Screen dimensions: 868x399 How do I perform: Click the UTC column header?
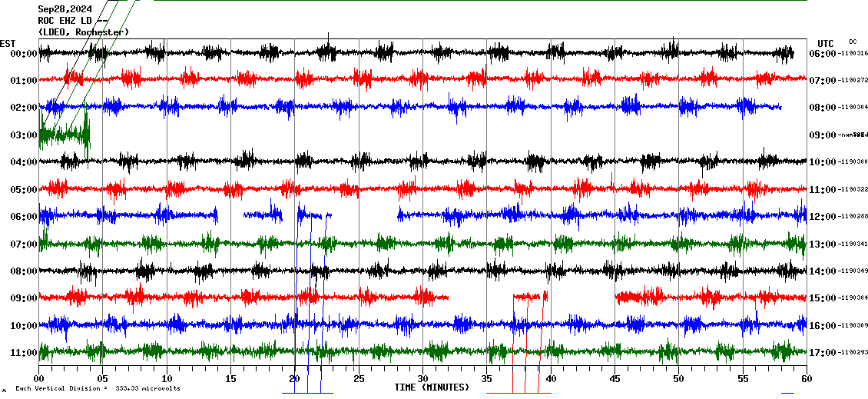[x=826, y=43]
